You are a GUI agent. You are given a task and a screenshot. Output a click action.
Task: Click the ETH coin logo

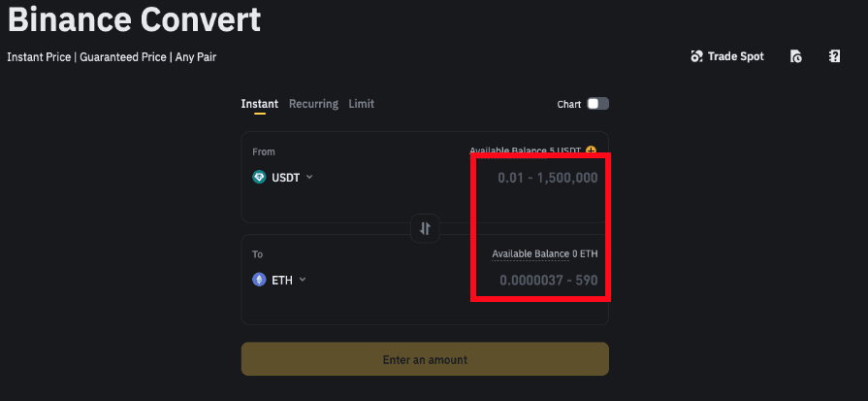point(259,280)
